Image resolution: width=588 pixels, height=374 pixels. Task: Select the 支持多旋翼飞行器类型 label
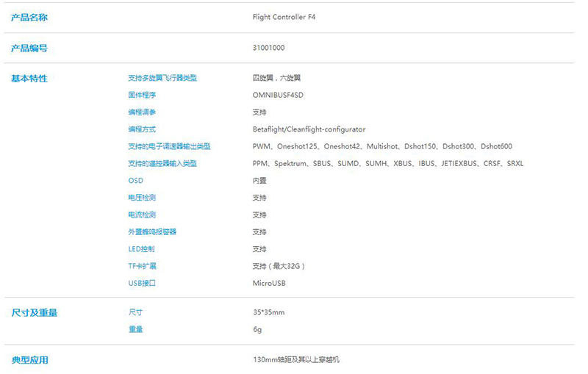(x=162, y=78)
